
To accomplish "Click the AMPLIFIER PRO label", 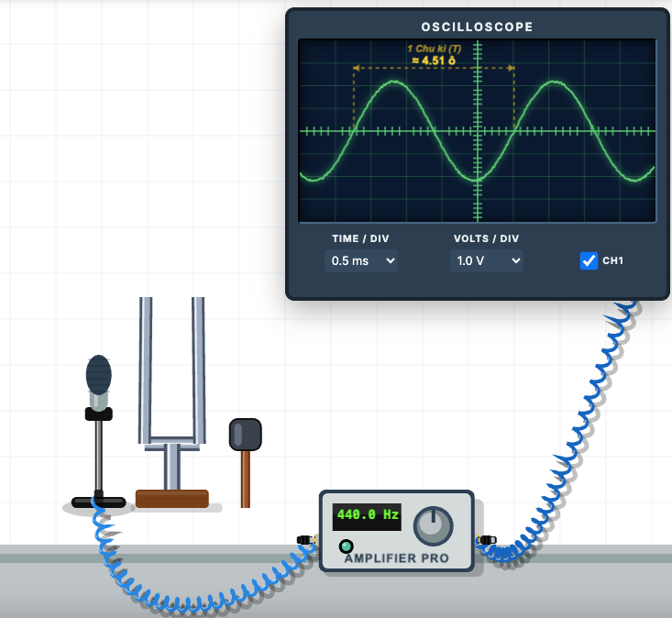I will pos(397,558).
